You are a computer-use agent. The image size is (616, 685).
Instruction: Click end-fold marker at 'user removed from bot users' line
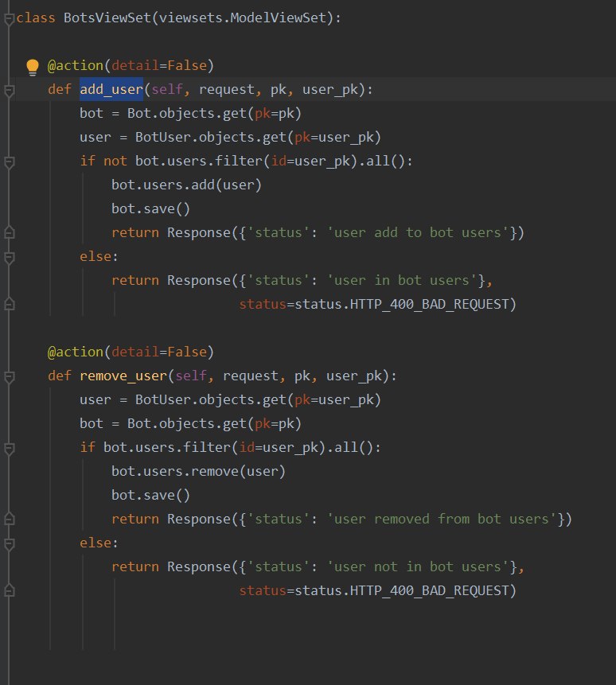(9, 519)
